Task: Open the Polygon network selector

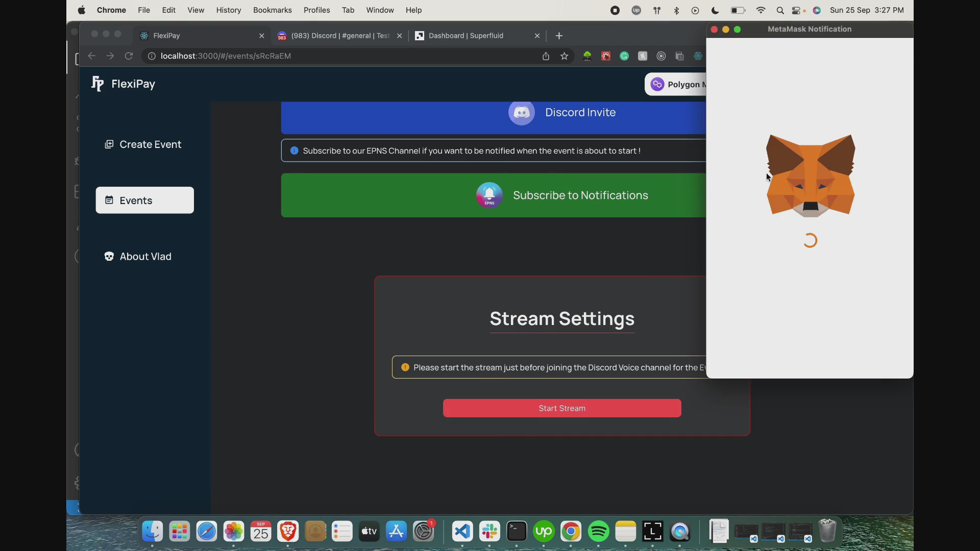Action: pos(675,84)
